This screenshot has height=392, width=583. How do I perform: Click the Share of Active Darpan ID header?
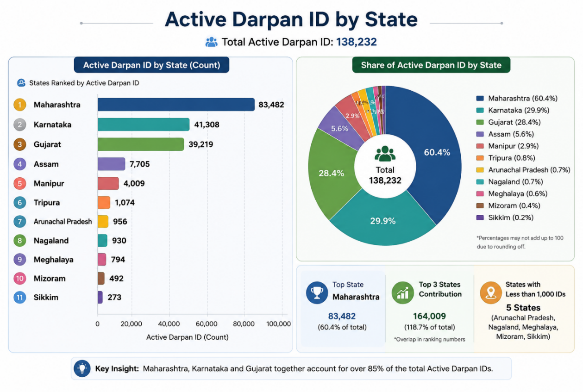pos(431,65)
